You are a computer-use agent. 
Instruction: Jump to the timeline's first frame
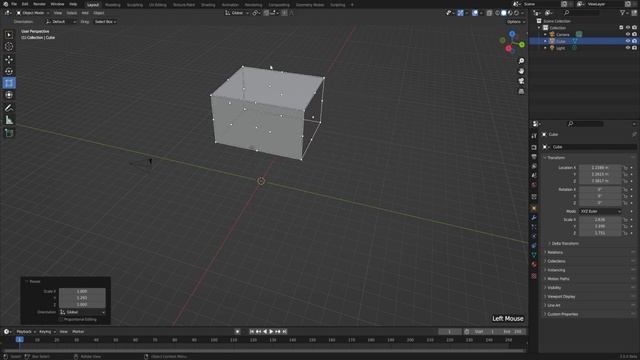252,332
